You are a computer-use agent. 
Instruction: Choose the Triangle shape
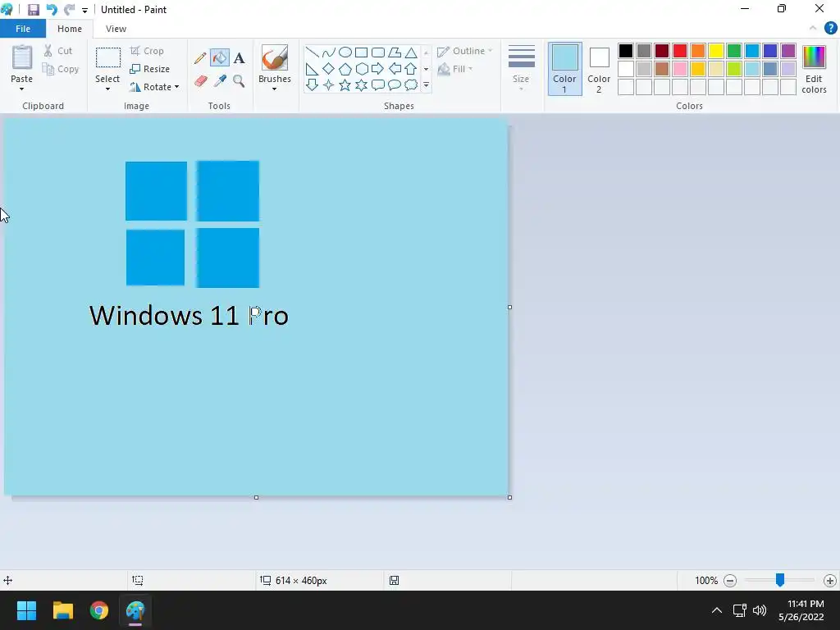[x=411, y=52]
